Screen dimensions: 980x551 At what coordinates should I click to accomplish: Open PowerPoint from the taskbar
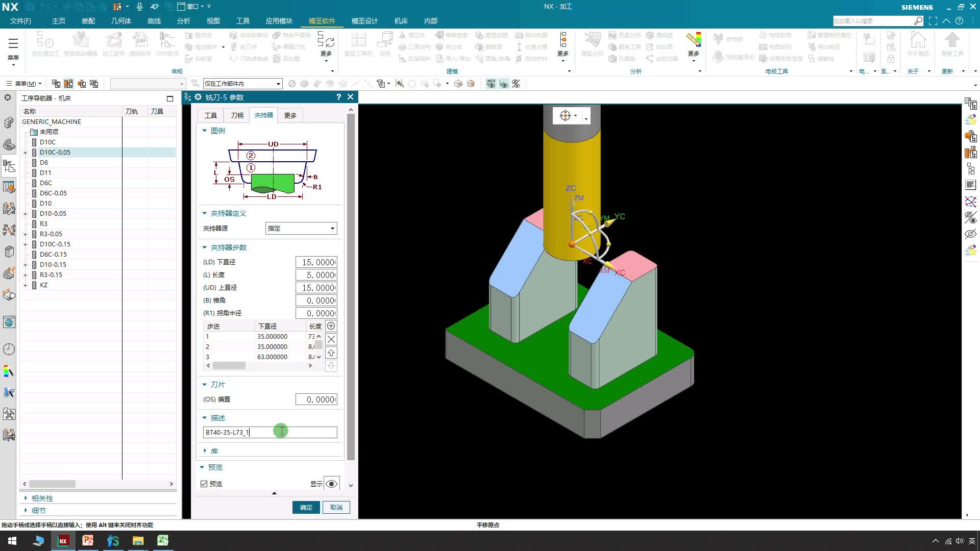click(x=88, y=541)
